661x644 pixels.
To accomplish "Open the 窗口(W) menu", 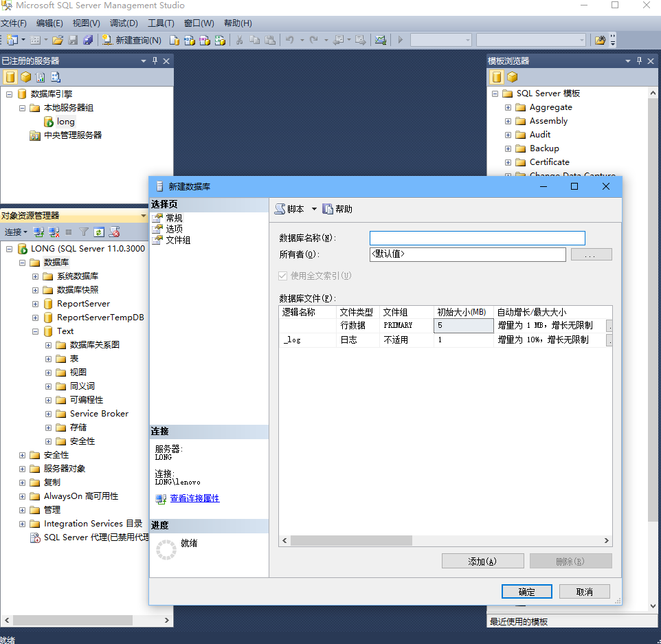I will (199, 23).
